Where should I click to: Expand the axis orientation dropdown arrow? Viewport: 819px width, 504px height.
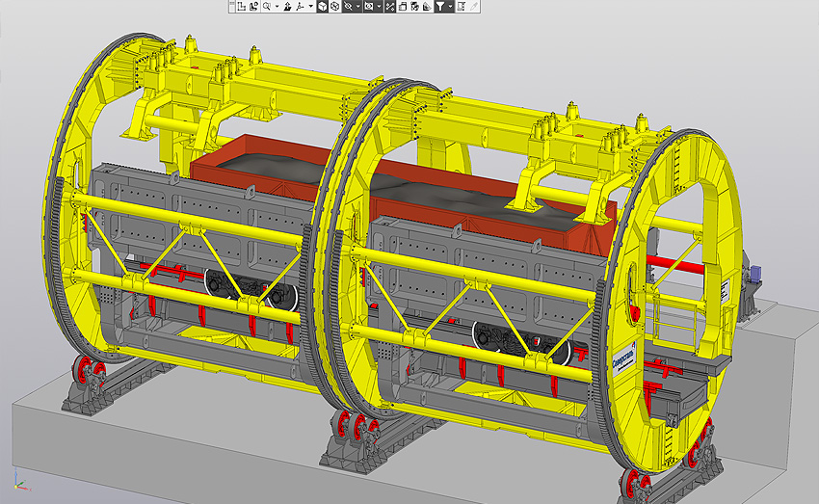pyautogui.click(x=310, y=6)
